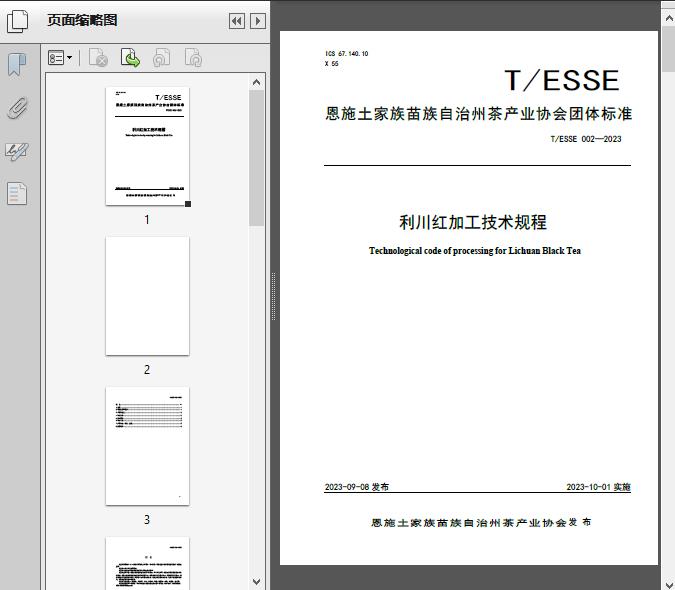Viewport: 675px width, 590px height.
Task: Click page number label 3 under thumbnail
Action: (x=147, y=519)
